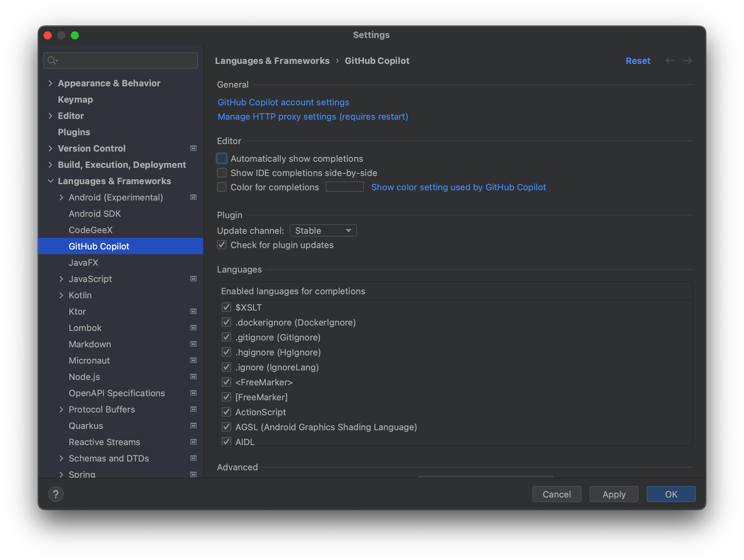744x560 pixels.
Task: Open GitHub Copilot account settings link
Action: click(x=283, y=102)
